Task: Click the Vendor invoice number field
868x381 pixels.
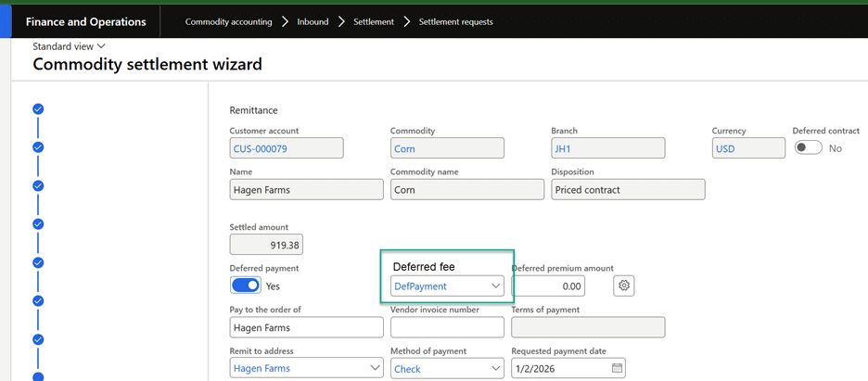Action: [447, 327]
